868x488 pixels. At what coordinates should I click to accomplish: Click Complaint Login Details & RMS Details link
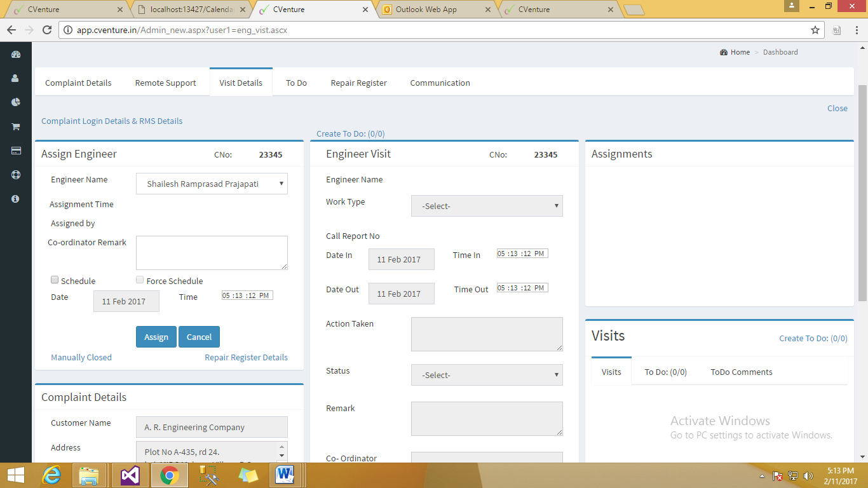[x=112, y=121]
